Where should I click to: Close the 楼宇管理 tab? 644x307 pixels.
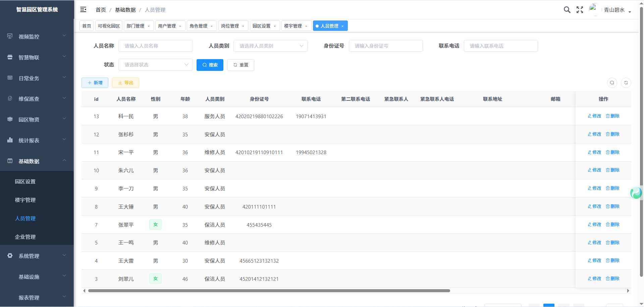[x=306, y=26]
